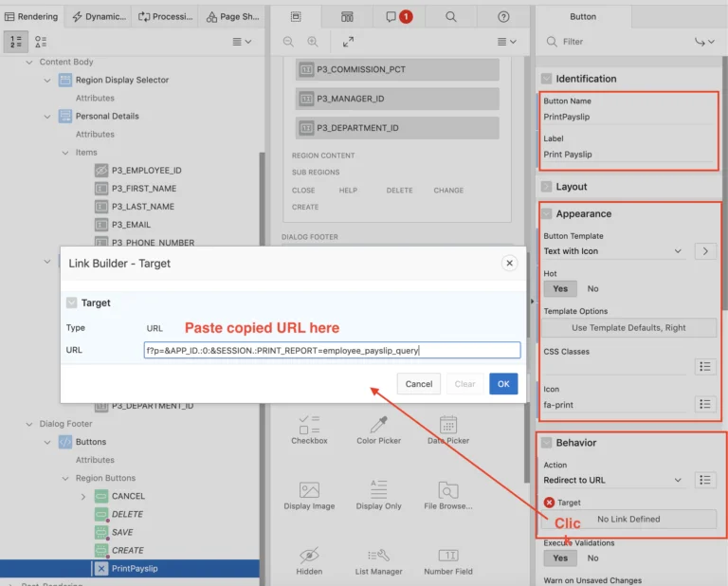Click the Checkbox item in gallery

pos(309,430)
